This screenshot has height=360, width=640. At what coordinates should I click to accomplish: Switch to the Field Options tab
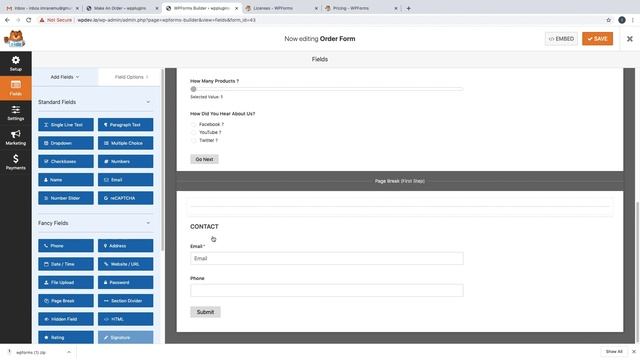pos(131,77)
